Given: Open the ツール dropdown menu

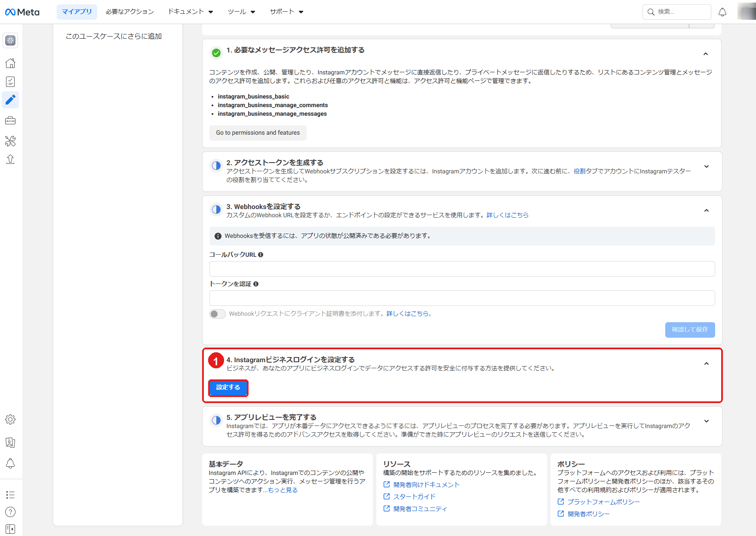Looking at the screenshot, I should 241,12.
